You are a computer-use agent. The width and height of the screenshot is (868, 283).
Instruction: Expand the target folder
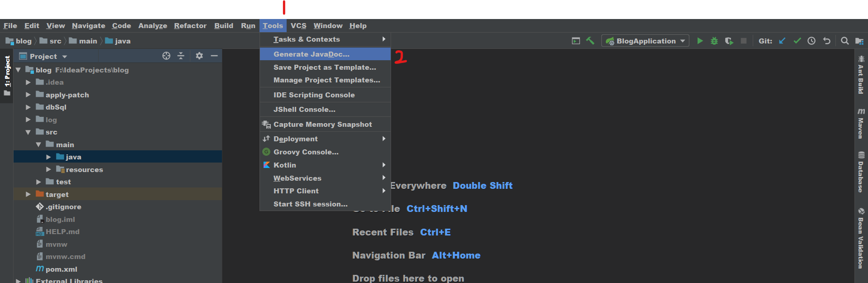coord(28,194)
